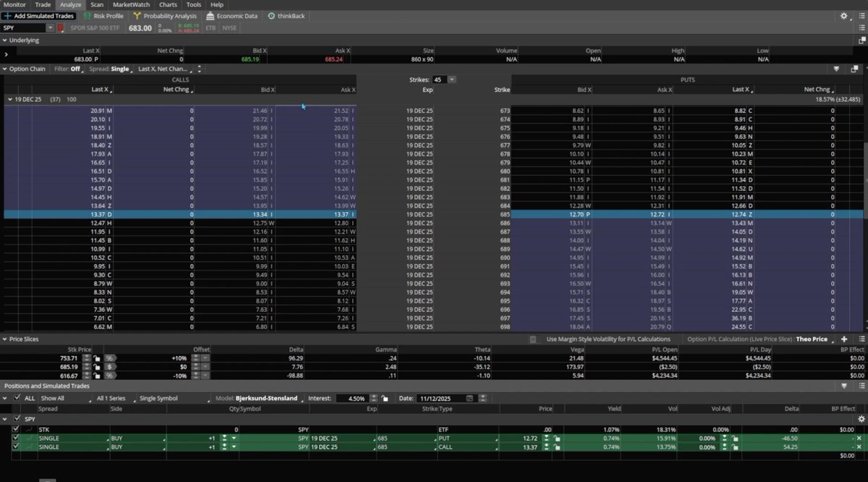Open the Charts tab
The image size is (868, 482).
point(168,4)
